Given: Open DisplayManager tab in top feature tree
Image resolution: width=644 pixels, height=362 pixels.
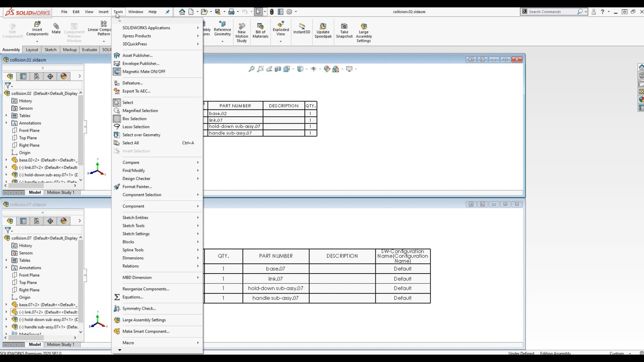Looking at the screenshot, I should point(63,76).
